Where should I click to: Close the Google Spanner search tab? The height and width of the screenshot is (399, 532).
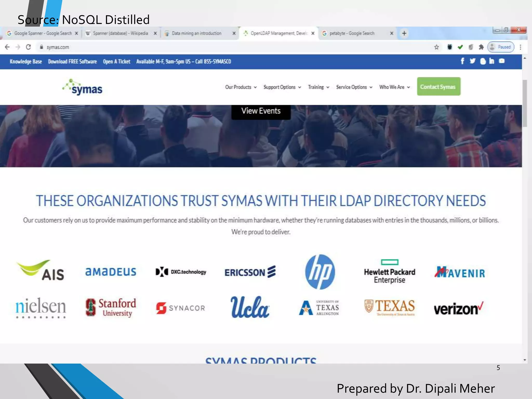[76, 33]
